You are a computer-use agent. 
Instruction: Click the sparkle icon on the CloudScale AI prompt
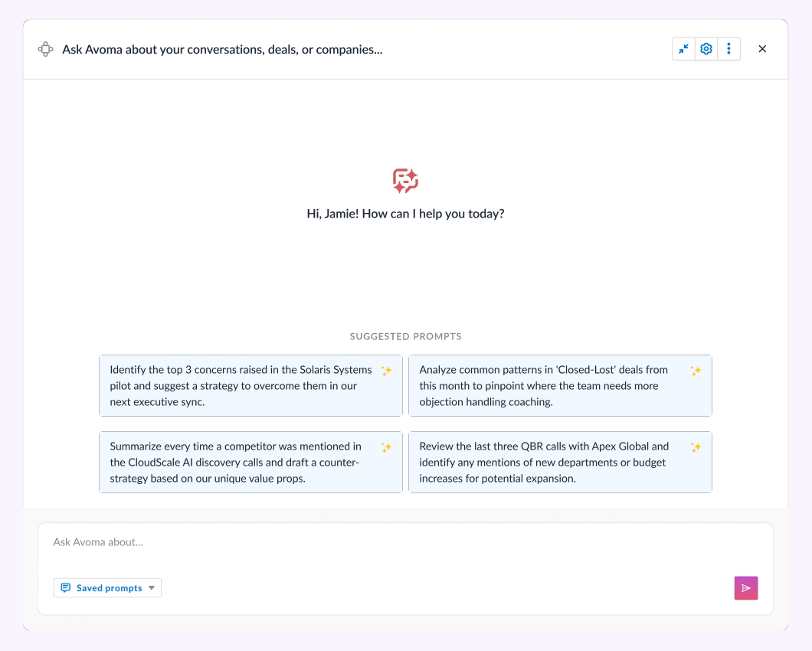pyautogui.click(x=387, y=447)
